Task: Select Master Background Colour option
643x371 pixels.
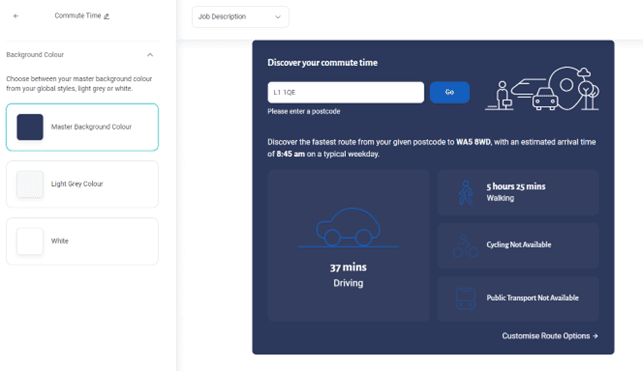Action: click(82, 127)
